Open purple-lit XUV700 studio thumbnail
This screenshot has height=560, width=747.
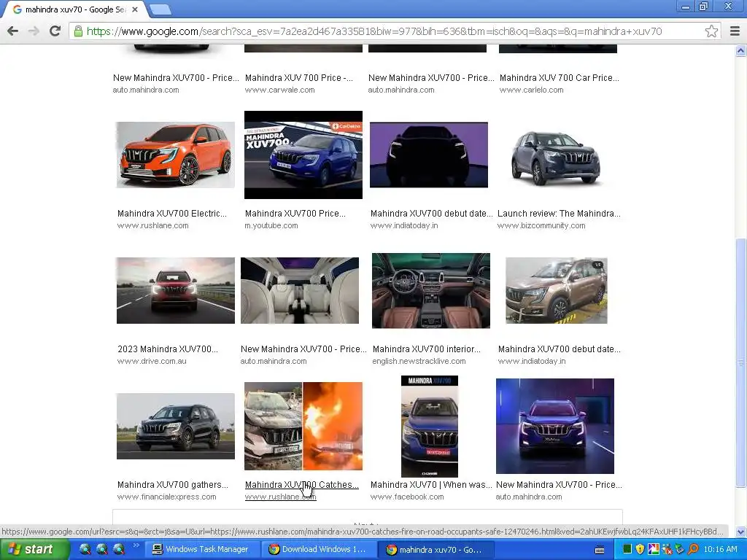[555, 426]
